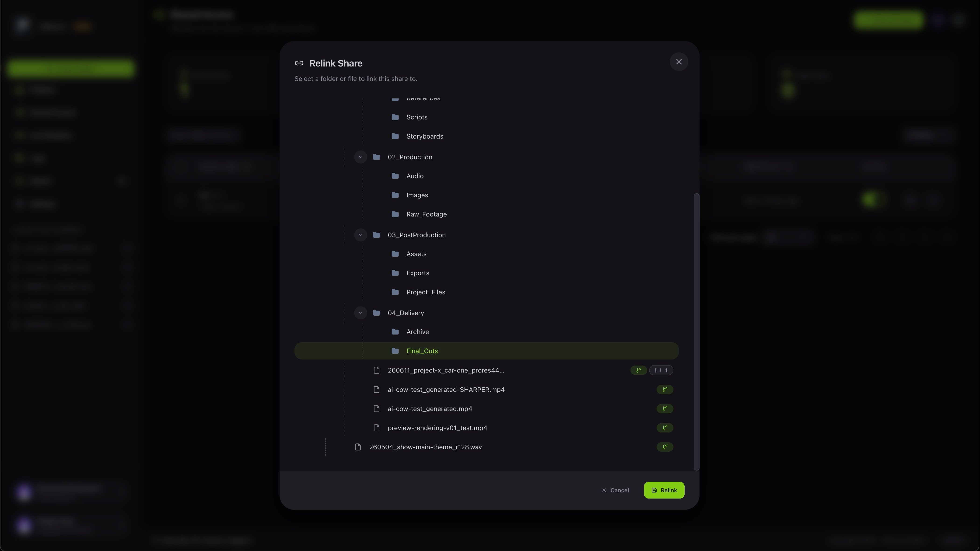Select the highlighted Final_Cuts folder

pyautogui.click(x=486, y=351)
